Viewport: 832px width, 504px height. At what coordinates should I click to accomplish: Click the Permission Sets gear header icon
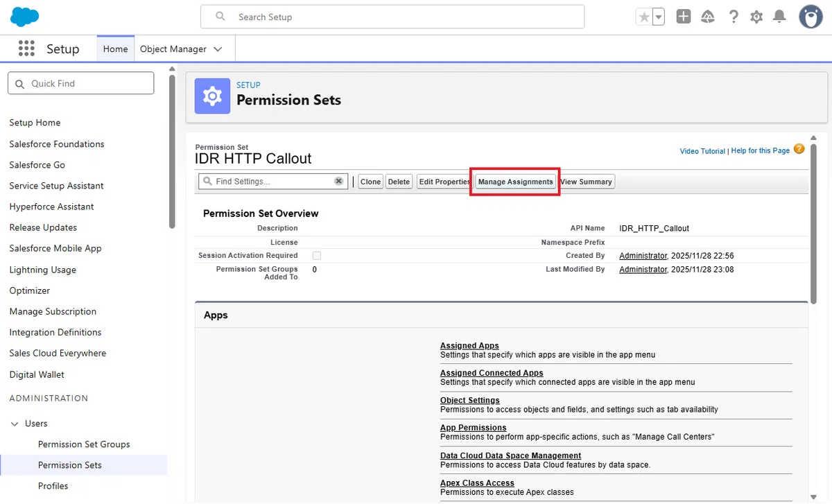click(x=212, y=96)
